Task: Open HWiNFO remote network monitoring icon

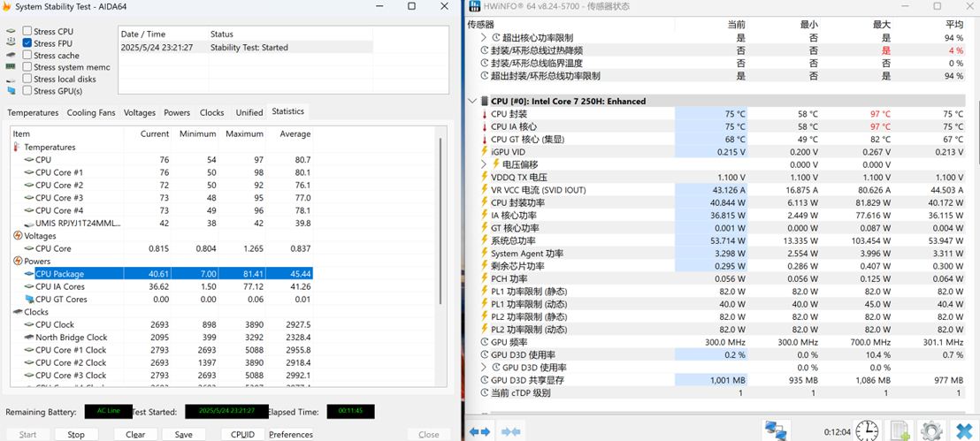Action: 778,430
